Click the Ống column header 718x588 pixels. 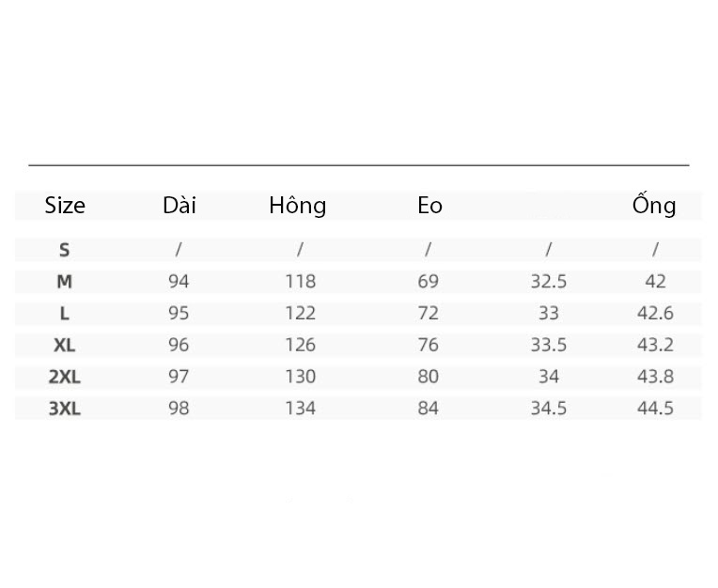tap(654, 204)
